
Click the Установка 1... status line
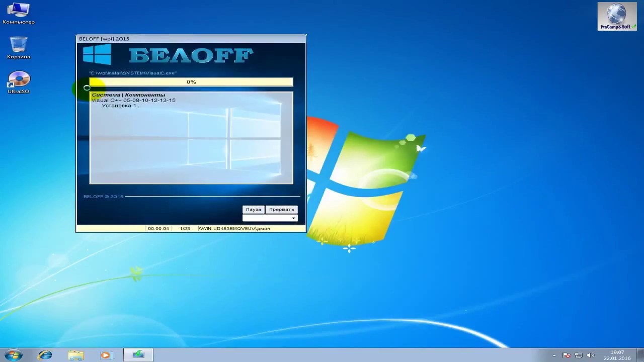click(x=121, y=106)
